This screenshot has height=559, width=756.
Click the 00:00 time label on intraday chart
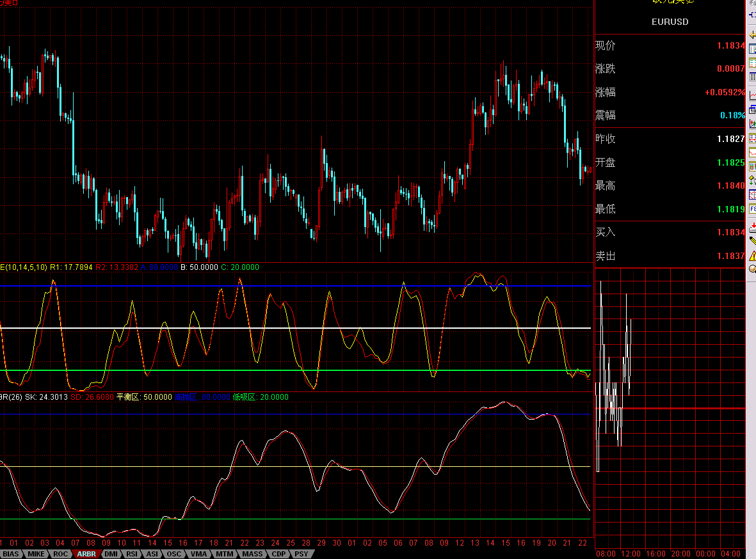point(705,554)
